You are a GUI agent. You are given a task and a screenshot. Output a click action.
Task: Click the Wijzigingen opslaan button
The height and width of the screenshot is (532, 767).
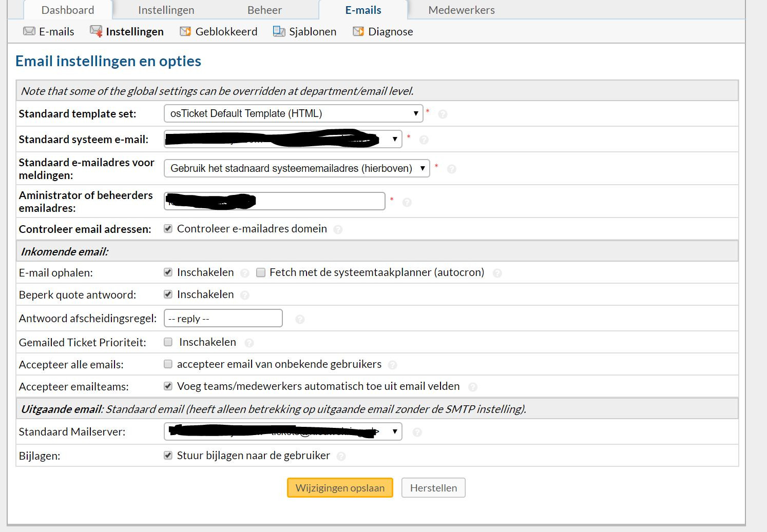point(340,488)
